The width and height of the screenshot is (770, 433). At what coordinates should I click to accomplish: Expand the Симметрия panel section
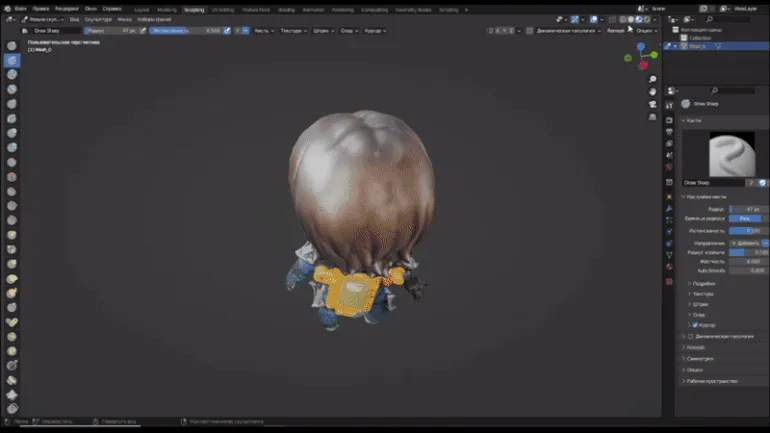(699, 358)
